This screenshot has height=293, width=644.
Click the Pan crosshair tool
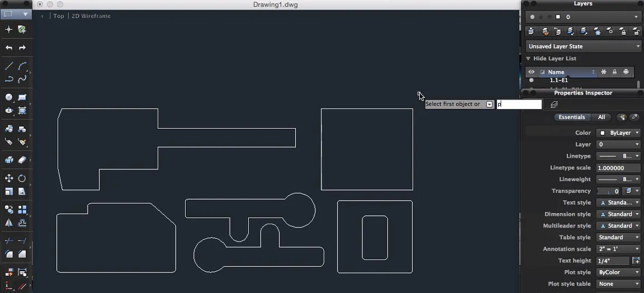point(9,30)
